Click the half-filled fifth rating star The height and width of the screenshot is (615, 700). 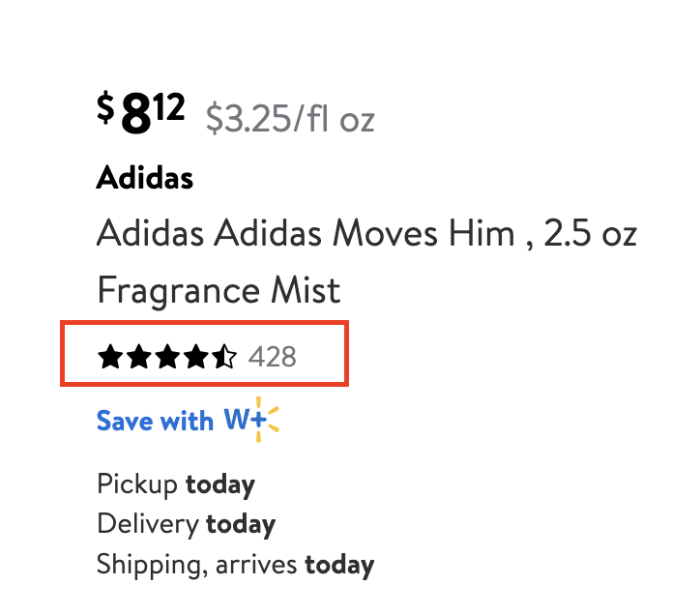tap(224, 358)
